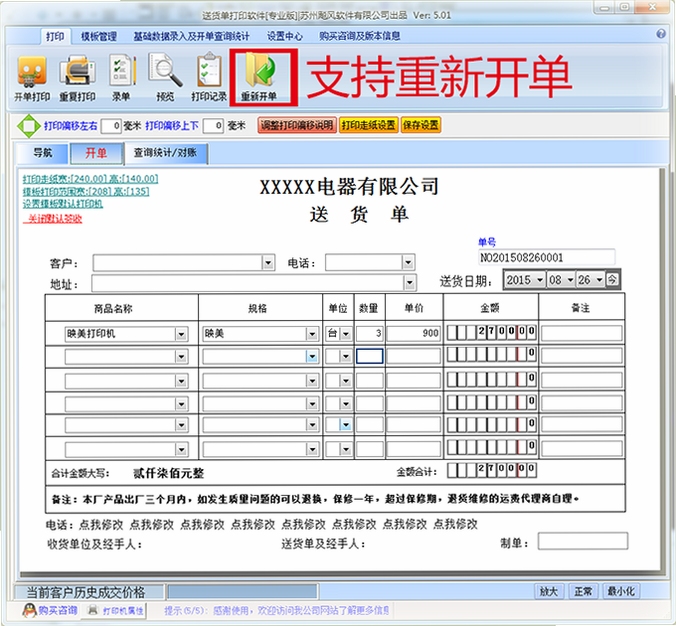Switch to the 打印 ribbon tab

[55, 36]
